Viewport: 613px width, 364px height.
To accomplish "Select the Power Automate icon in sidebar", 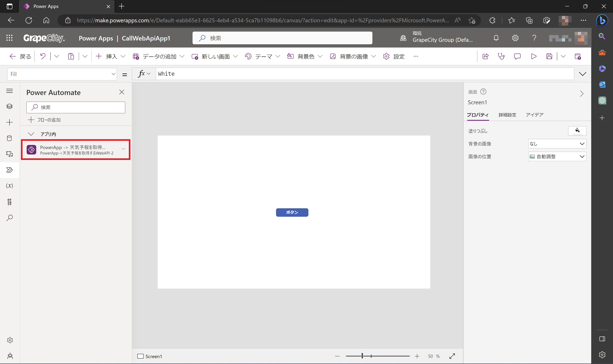I will click(9, 170).
